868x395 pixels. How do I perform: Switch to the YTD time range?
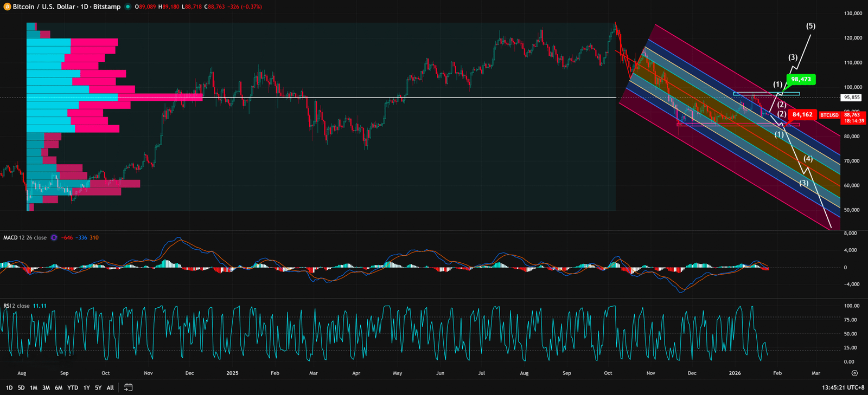click(x=73, y=388)
